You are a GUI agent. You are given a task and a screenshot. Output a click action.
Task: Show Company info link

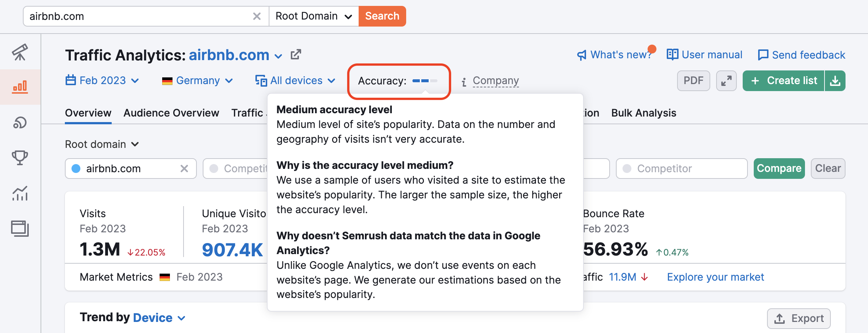pos(496,80)
